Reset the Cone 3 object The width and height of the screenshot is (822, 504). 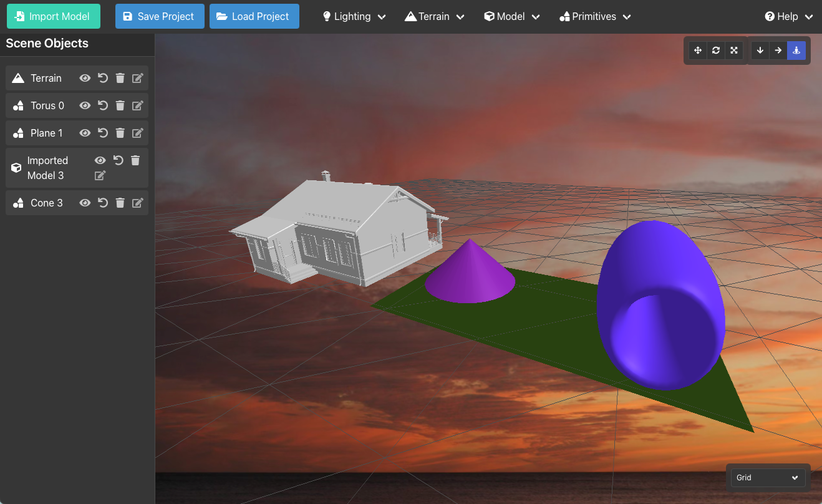103,203
